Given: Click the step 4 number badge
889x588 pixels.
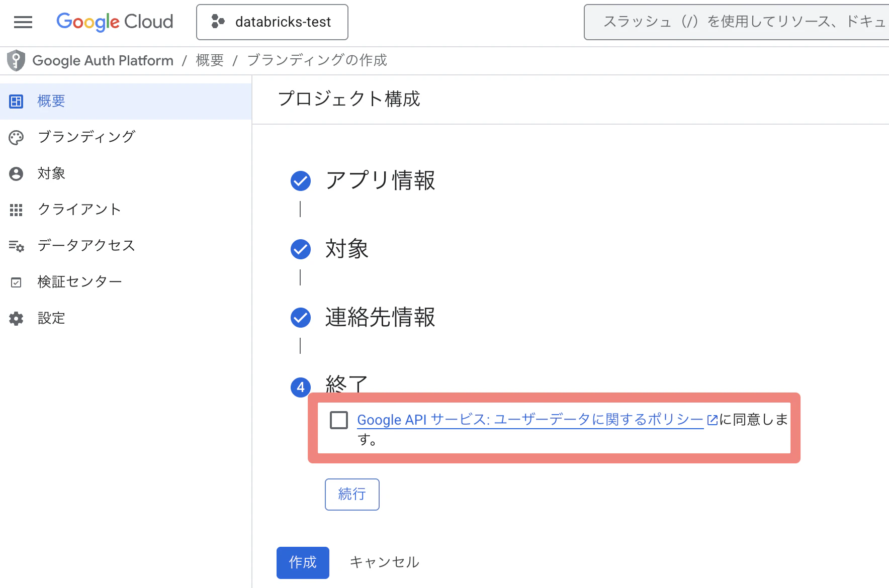Looking at the screenshot, I should [x=300, y=387].
